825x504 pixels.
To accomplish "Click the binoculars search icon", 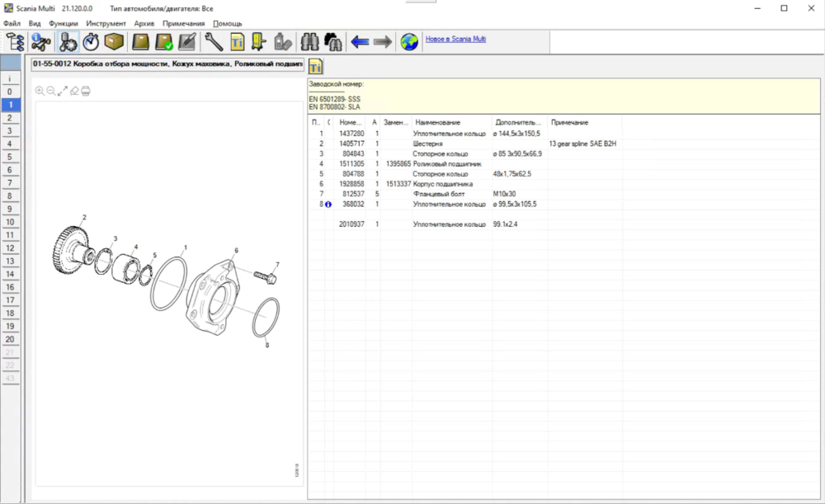I will pyautogui.click(x=310, y=41).
